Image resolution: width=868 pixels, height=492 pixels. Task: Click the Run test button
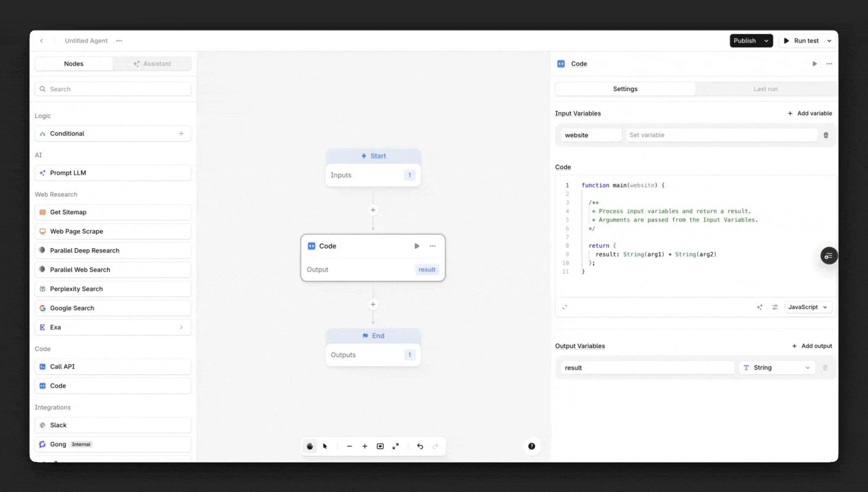(801, 41)
